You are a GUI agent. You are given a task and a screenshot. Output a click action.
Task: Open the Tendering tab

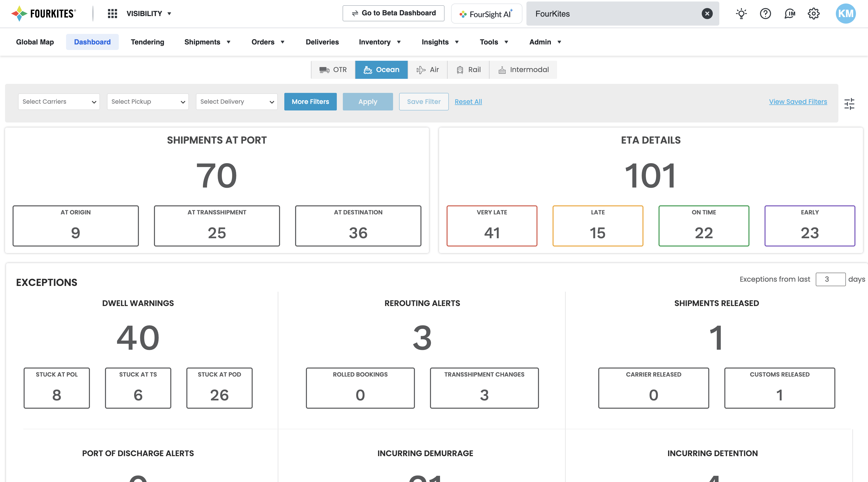coord(148,42)
